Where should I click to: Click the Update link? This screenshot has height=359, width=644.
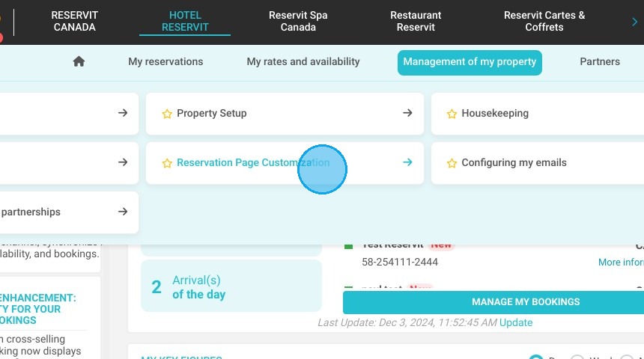click(x=516, y=322)
